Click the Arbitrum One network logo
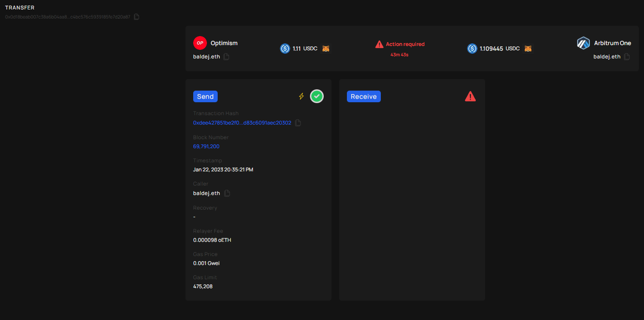 583,43
